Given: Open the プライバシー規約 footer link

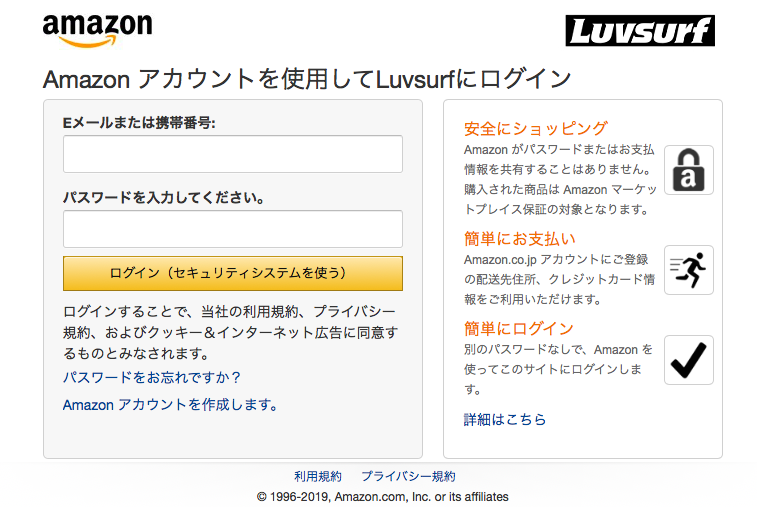Looking at the screenshot, I should (x=408, y=477).
